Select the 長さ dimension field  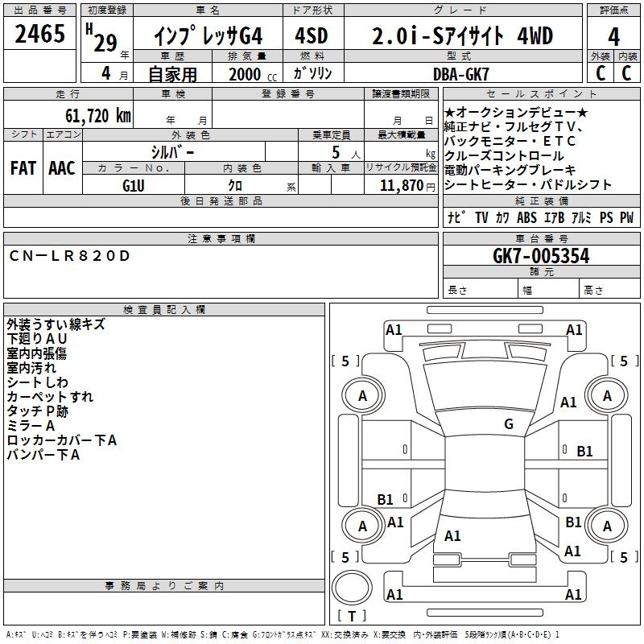(x=480, y=290)
